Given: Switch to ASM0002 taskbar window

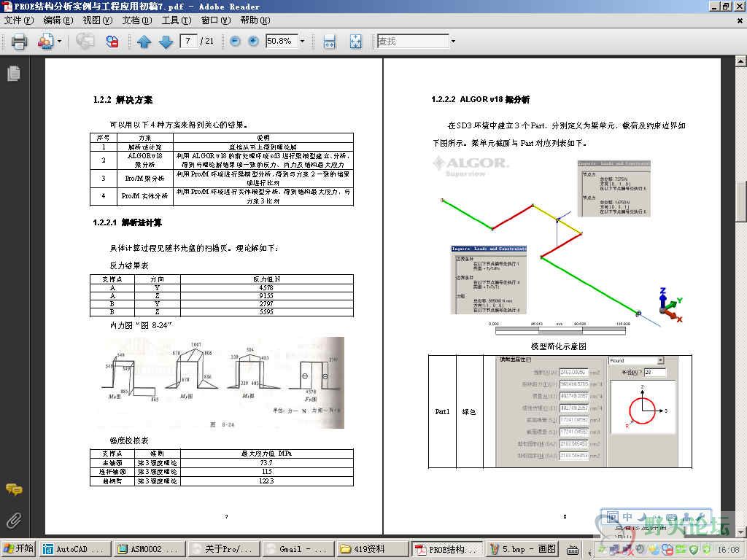Looking at the screenshot, I should click(x=150, y=549).
